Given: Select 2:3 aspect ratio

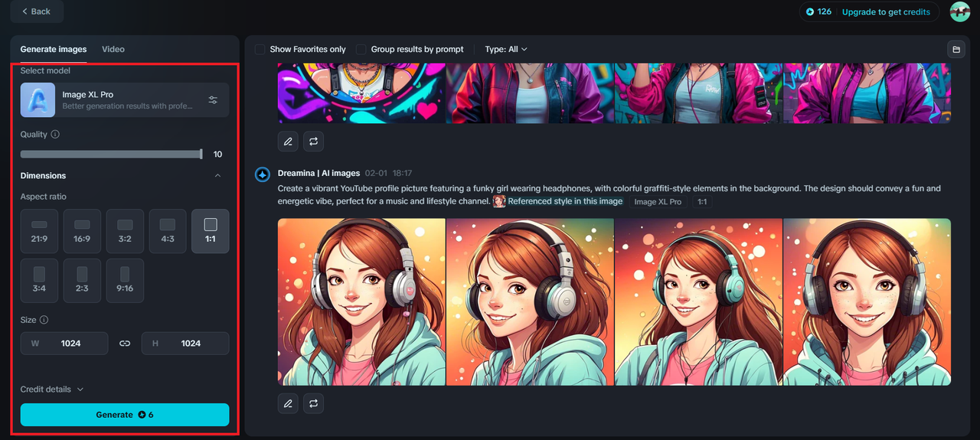Looking at the screenshot, I should click(x=82, y=281).
